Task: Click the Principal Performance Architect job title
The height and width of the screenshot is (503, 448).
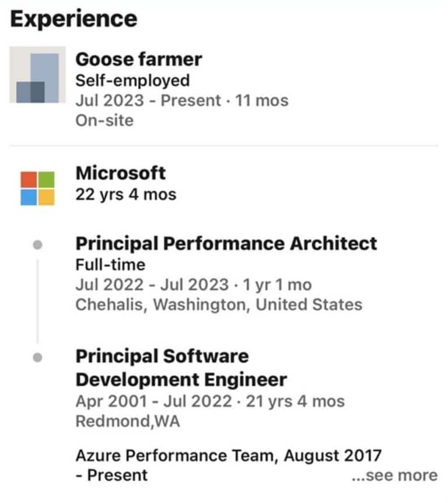Action: 226,243
